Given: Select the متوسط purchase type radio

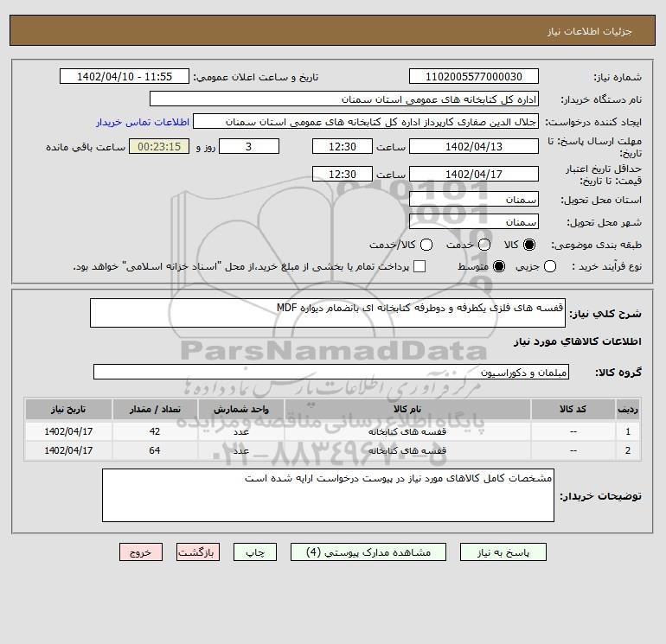Looking at the screenshot, I should (499, 266).
